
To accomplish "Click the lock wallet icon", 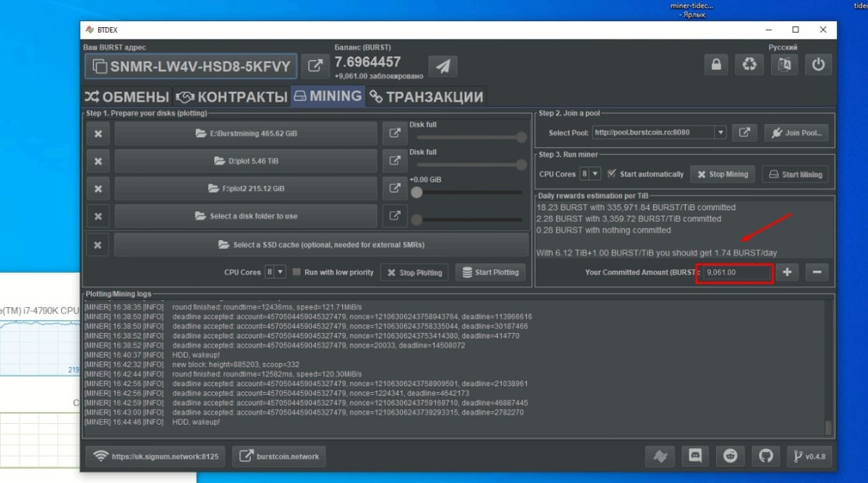I will [x=715, y=65].
